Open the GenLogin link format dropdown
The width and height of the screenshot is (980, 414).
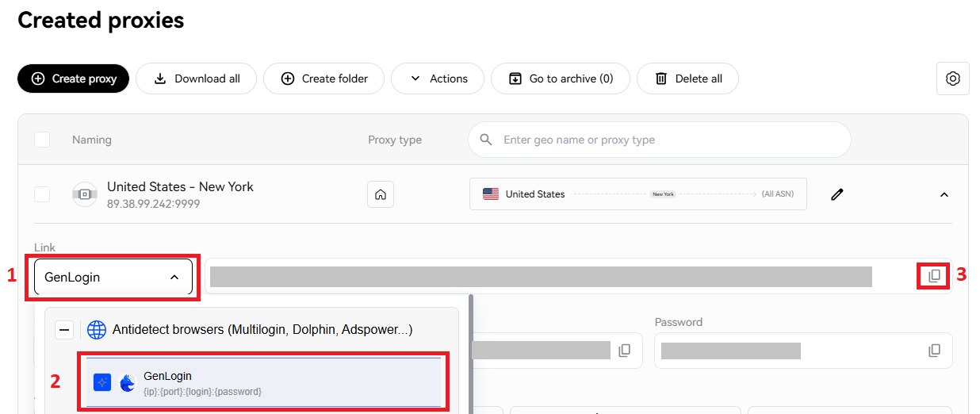click(113, 278)
